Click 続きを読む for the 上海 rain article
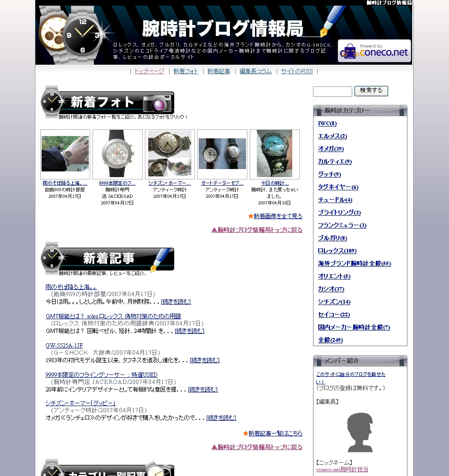449x476 pixels. 176,301
